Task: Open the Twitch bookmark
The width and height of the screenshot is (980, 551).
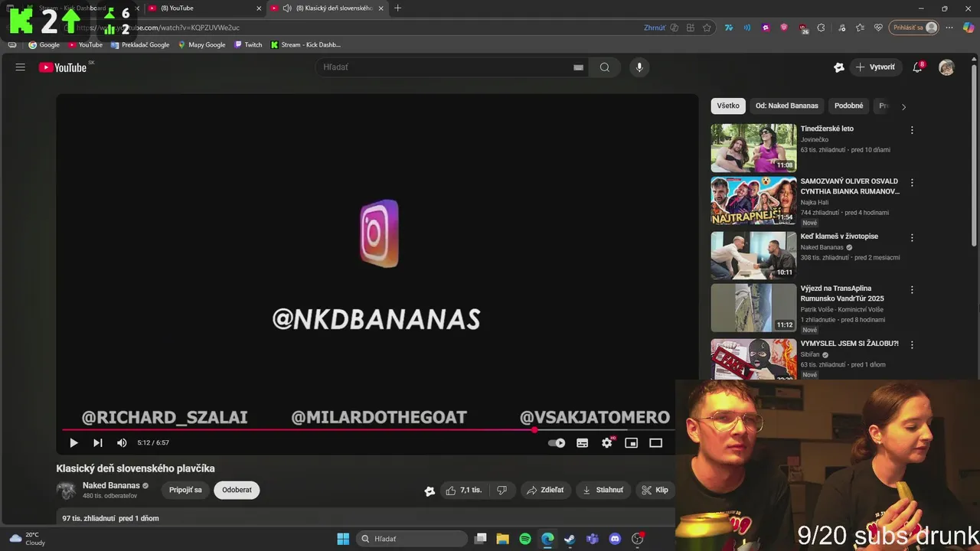Action: pos(248,44)
